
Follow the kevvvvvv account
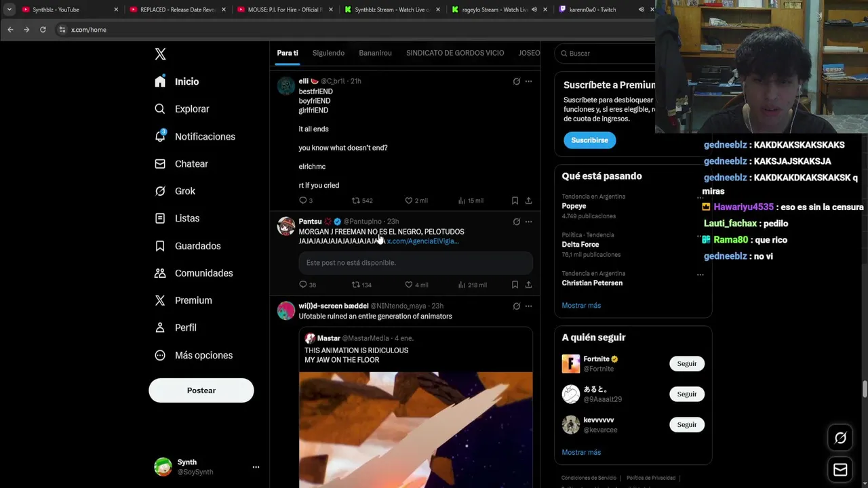[x=686, y=425]
